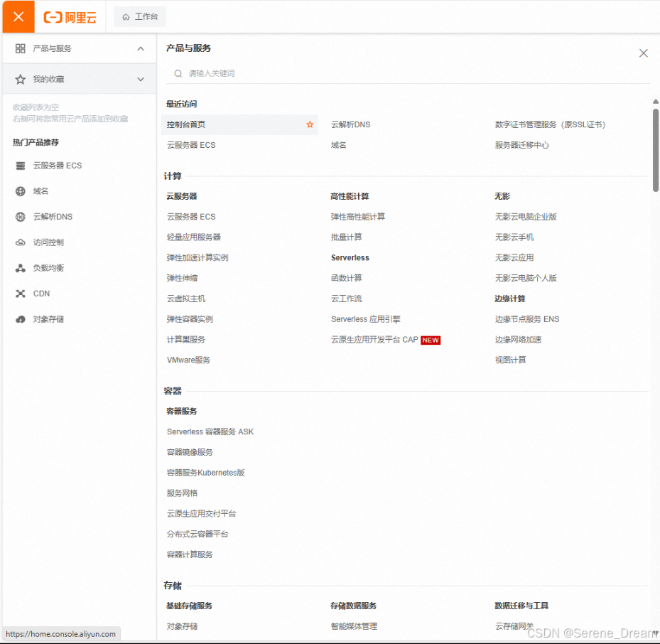The width and height of the screenshot is (660, 644).
Task: Open 容器计算服务
Action: 190,555
